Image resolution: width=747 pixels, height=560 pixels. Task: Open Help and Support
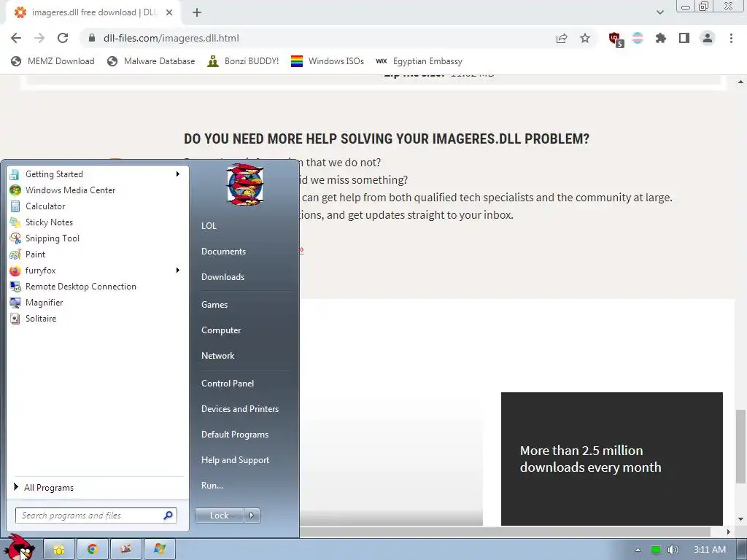[235, 460]
